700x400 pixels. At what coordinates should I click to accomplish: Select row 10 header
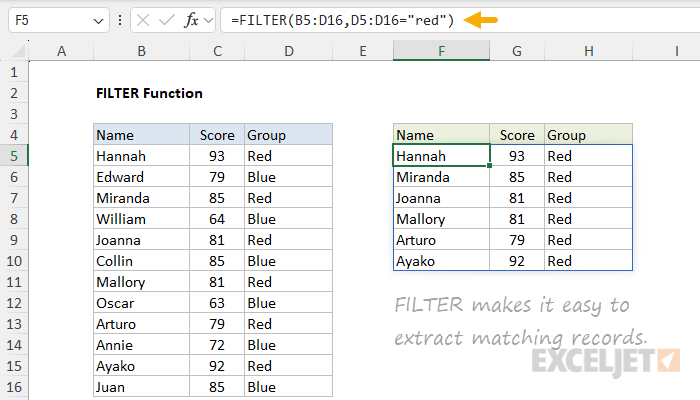(14, 261)
